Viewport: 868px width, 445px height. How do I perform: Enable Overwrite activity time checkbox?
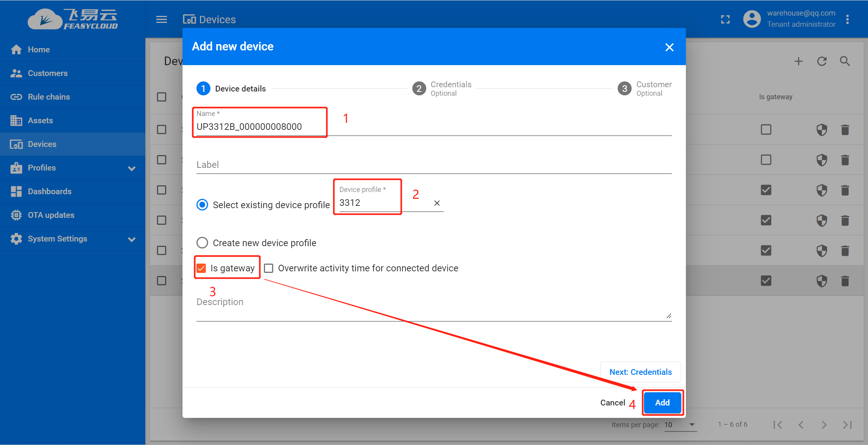click(269, 268)
